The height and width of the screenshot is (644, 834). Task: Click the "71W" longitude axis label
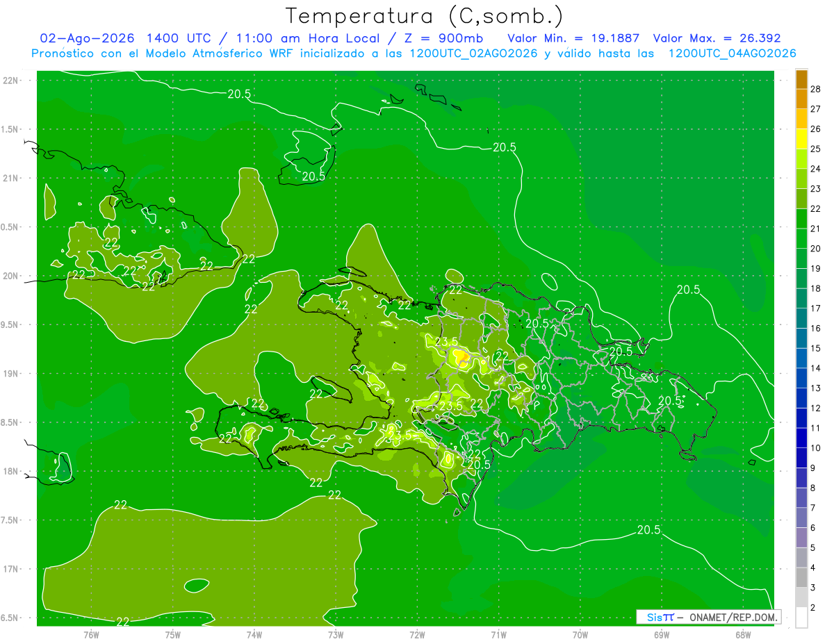coord(498,634)
